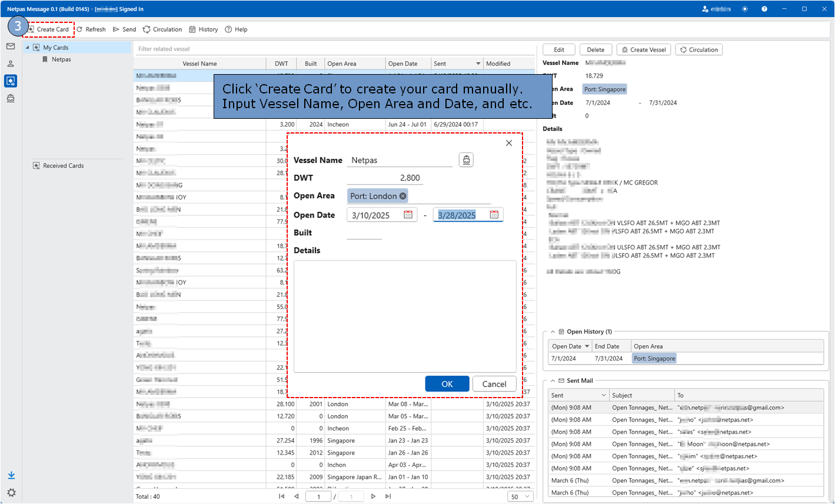
Task: Open the mail icon in left sidebar
Action: pyautogui.click(x=11, y=46)
